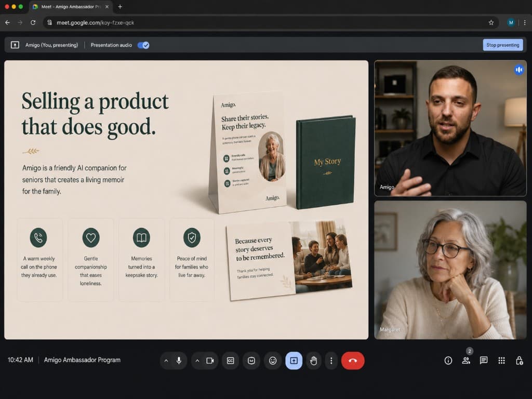This screenshot has width=532, height=399.
Task: Click 'Memories turned into a keepsake story.'
Action: (x=141, y=267)
